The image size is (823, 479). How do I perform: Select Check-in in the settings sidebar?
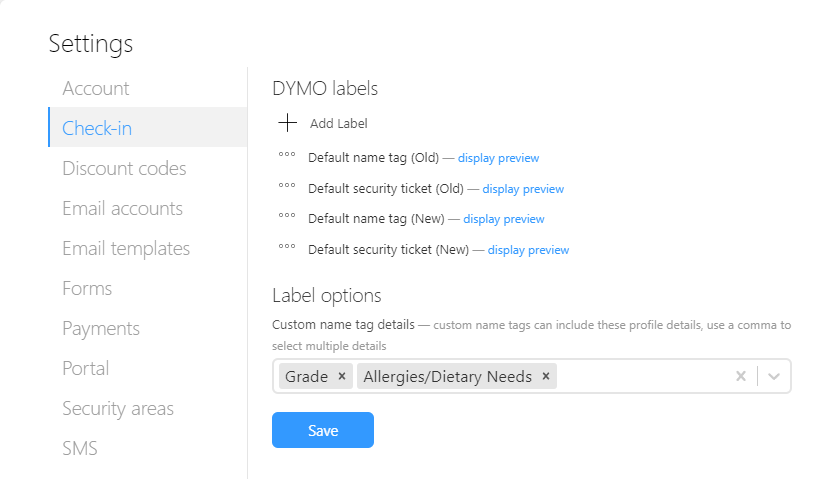[x=97, y=128]
